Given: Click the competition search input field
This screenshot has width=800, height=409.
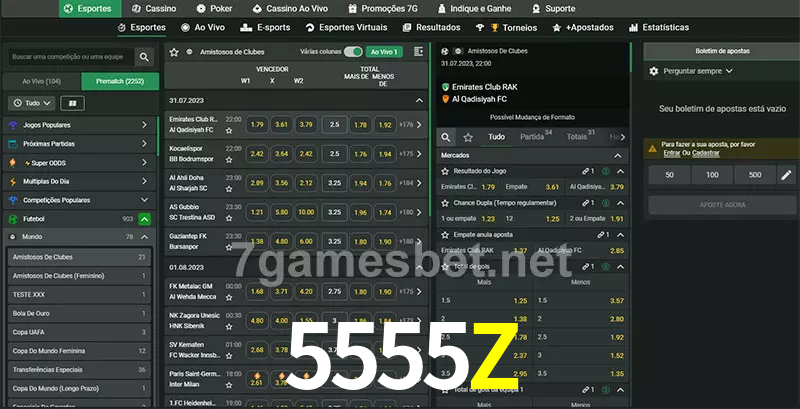Looking at the screenshot, I should click(x=68, y=58).
